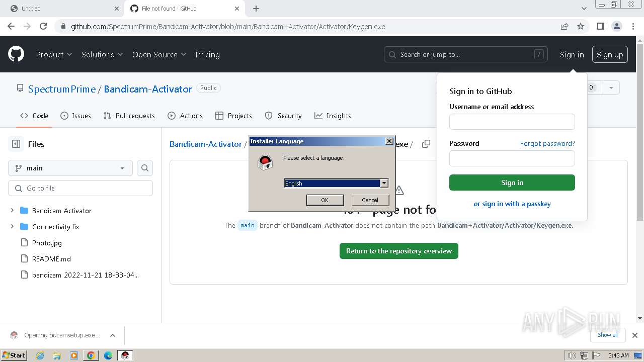Open the Projects tab
This screenshot has width=644, height=362.
coord(233,116)
